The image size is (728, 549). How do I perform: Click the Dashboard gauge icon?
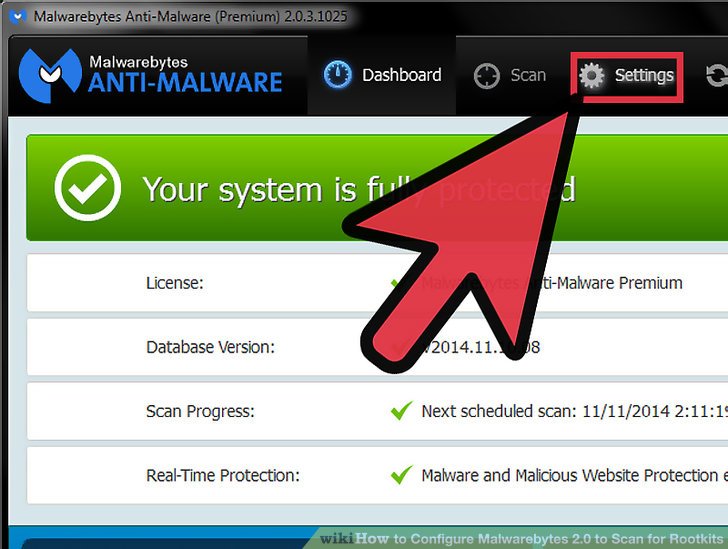click(338, 74)
